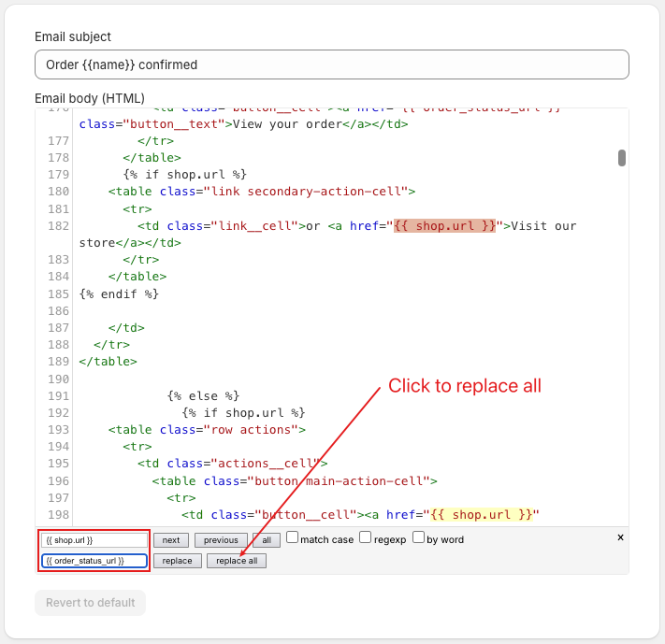Go to the previous search match
This screenshot has height=644, width=665.
(221, 540)
